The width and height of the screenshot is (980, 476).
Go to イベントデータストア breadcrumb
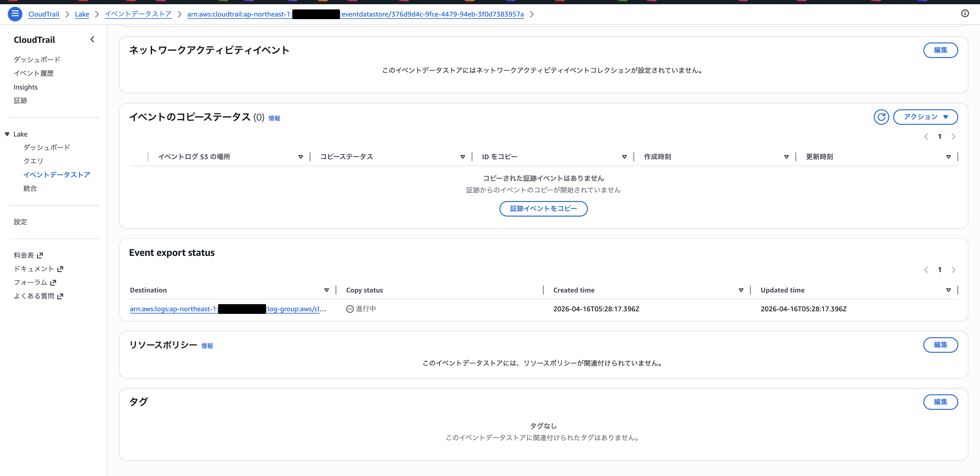(x=138, y=14)
